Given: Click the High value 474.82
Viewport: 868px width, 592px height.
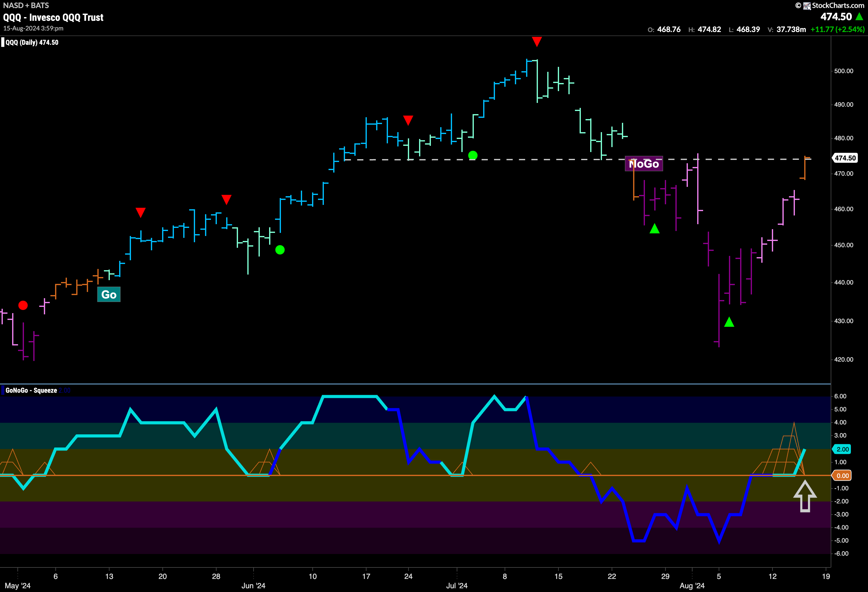Looking at the screenshot, I should tap(709, 29).
